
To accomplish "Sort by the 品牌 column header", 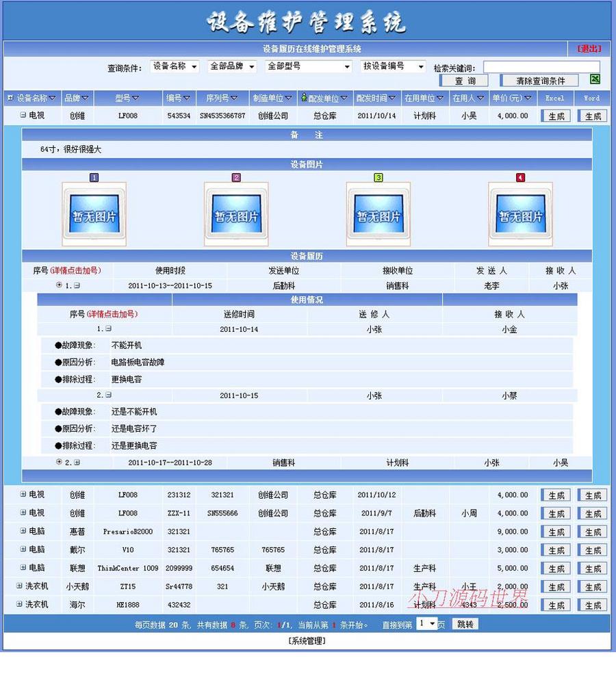I will tap(77, 99).
